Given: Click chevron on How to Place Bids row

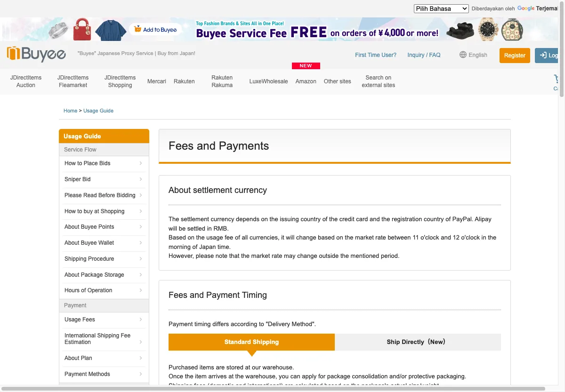Looking at the screenshot, I should pyautogui.click(x=141, y=163).
